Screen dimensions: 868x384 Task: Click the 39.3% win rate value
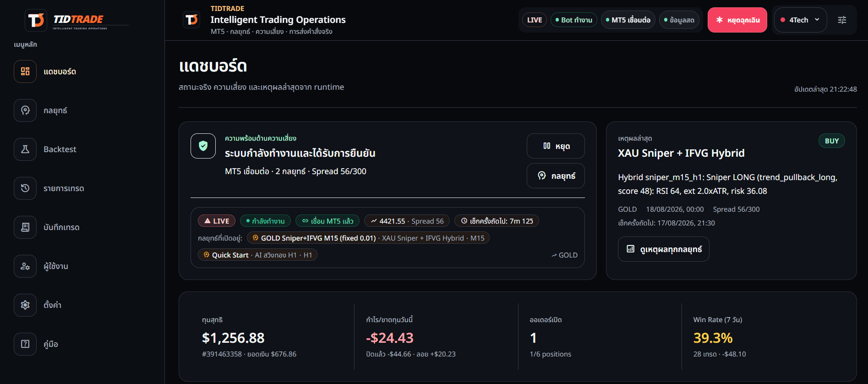point(713,338)
